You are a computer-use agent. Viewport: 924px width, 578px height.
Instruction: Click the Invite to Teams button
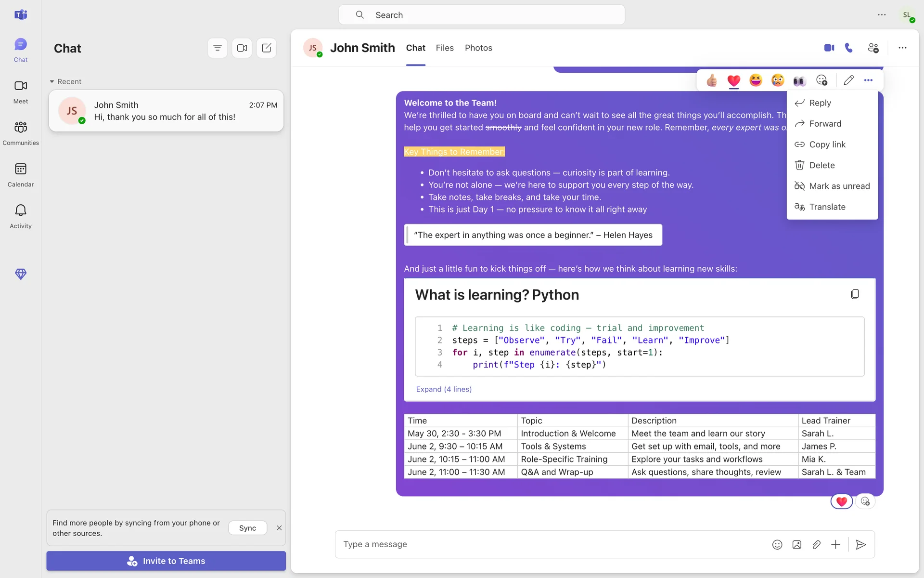tap(166, 561)
